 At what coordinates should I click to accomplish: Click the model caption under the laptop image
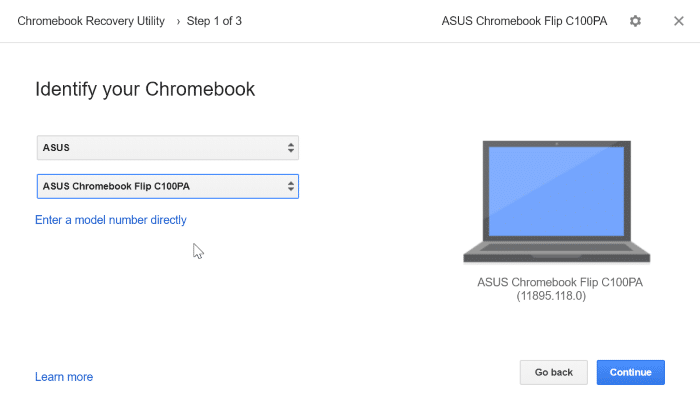coord(560,283)
